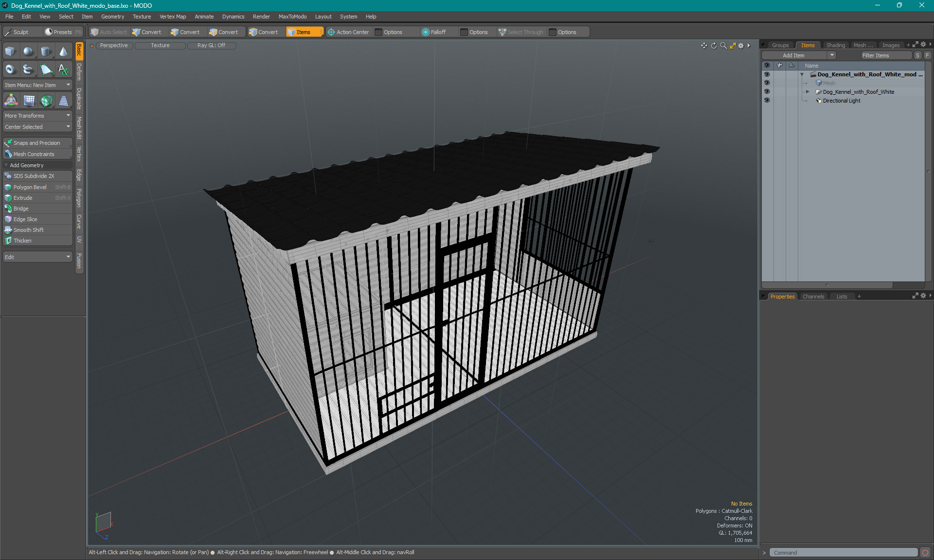The width and height of the screenshot is (934, 560).
Task: Open viewport settings gear icon
Action: (741, 45)
